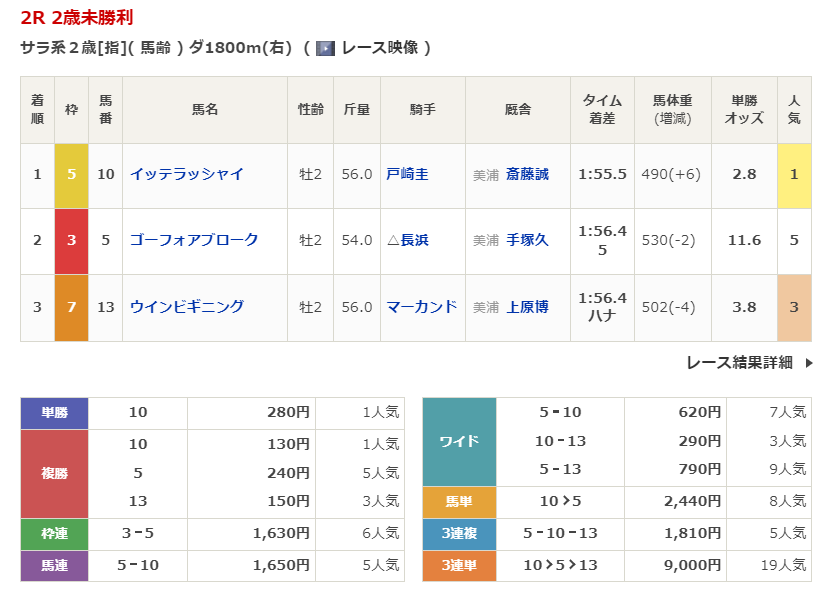Select horse ウインビギニング link
The width and height of the screenshot is (826, 594).
coord(187,307)
